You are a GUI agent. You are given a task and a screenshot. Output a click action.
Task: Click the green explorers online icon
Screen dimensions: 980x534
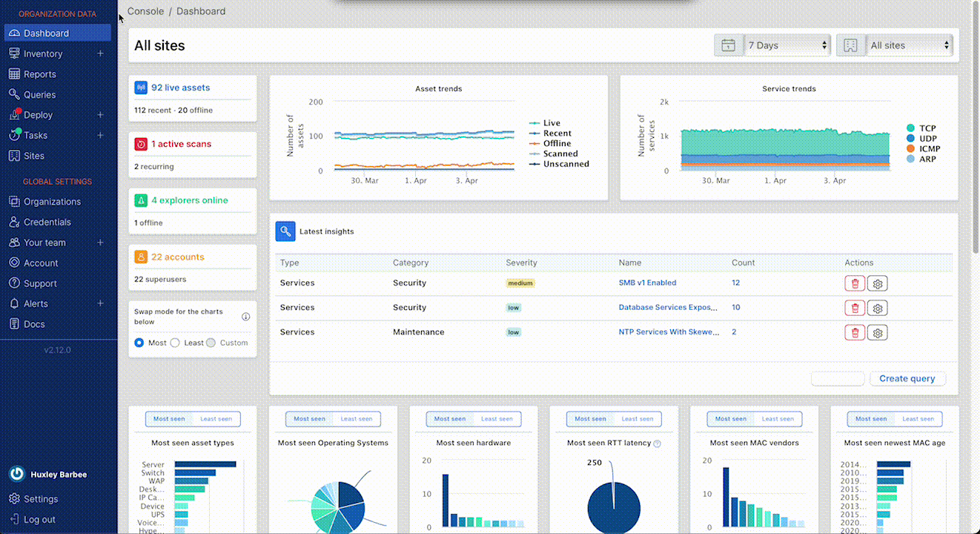tap(141, 200)
